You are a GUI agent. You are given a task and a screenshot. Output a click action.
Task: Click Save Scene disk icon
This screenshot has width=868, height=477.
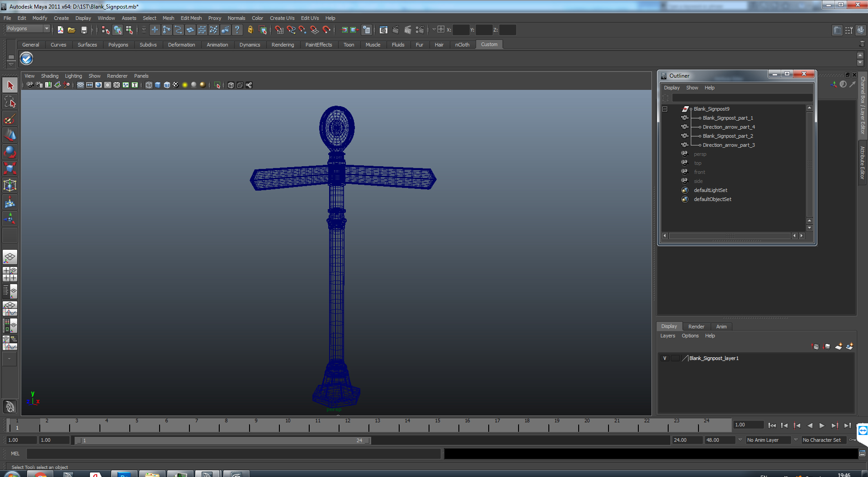coord(84,30)
